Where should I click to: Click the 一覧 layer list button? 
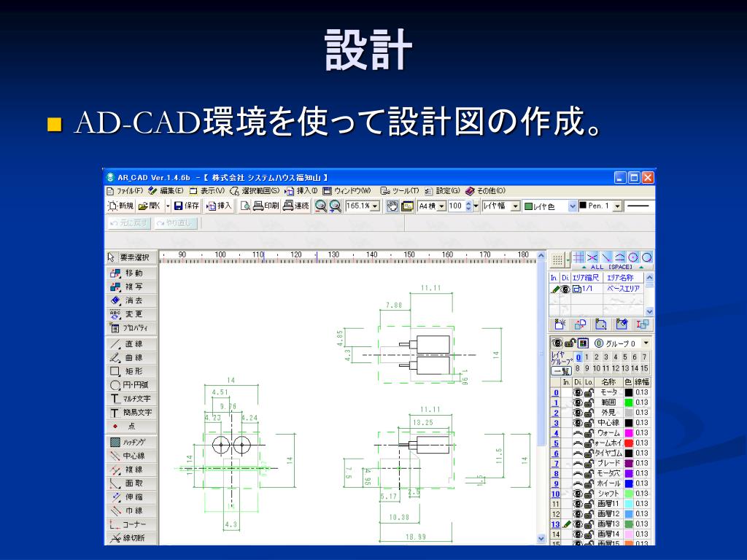[x=562, y=371]
